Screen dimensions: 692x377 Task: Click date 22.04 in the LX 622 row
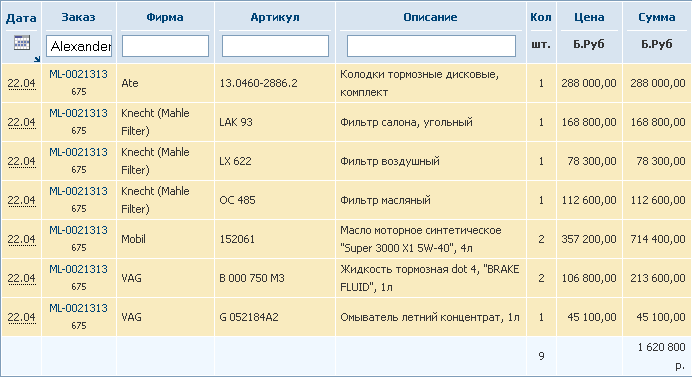(x=21, y=161)
